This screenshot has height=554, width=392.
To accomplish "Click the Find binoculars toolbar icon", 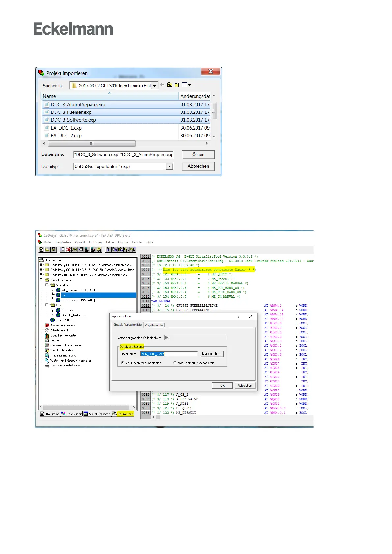I will [127, 250].
